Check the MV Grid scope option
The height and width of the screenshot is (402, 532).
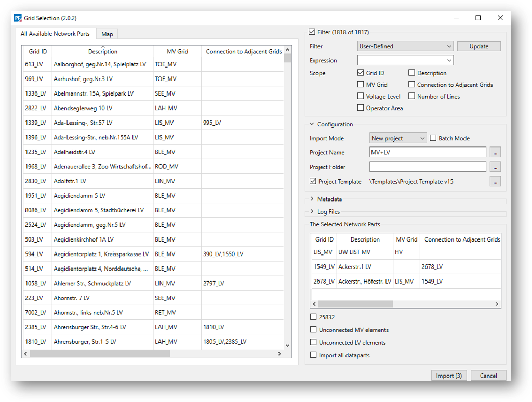tap(361, 85)
